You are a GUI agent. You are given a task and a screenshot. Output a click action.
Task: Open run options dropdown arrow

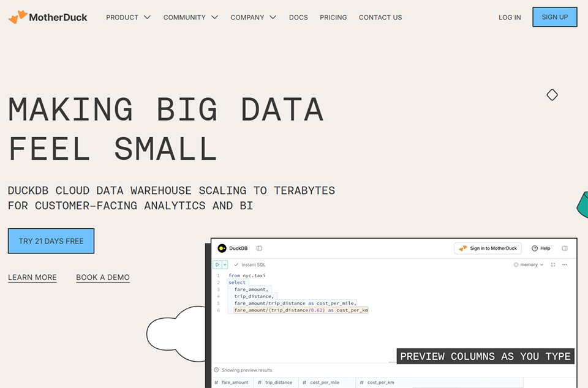coord(225,265)
